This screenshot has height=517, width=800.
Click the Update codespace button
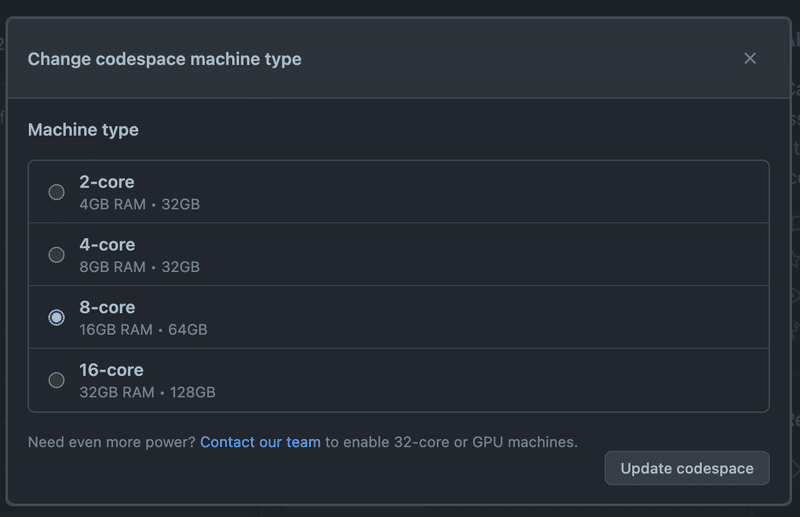[686, 468]
